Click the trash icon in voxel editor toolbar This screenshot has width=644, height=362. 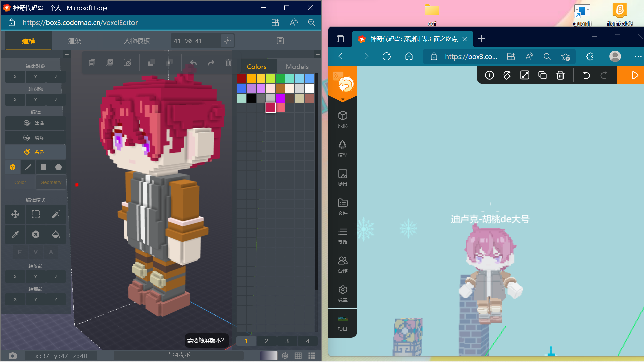[228, 63]
